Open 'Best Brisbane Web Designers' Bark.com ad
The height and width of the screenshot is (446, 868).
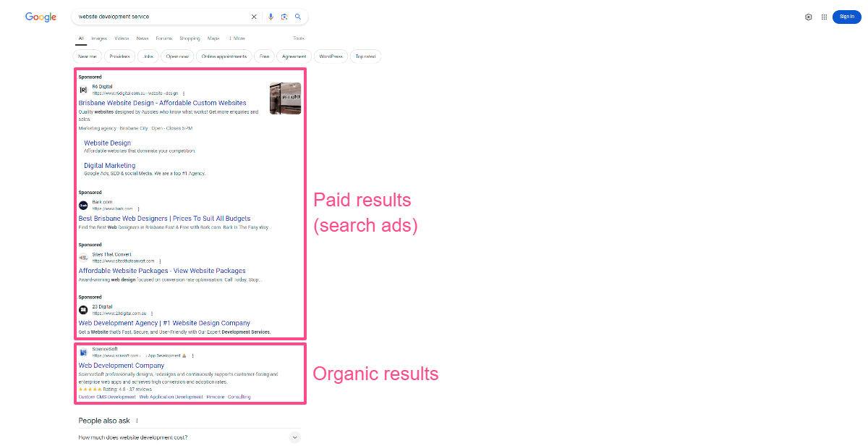click(164, 218)
